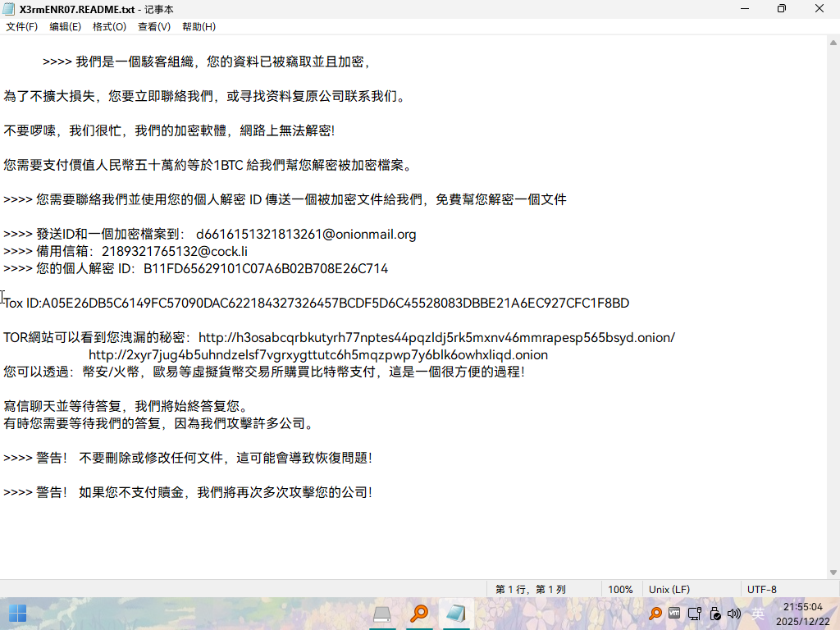Screen dimensions: 840x630
Task: Open the 文件(F) menu
Action: point(22,26)
